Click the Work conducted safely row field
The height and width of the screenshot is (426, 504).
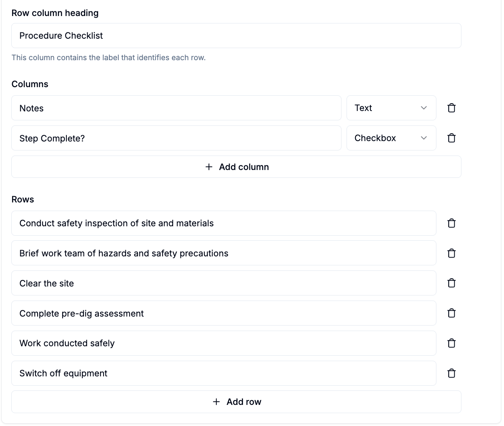click(x=223, y=343)
